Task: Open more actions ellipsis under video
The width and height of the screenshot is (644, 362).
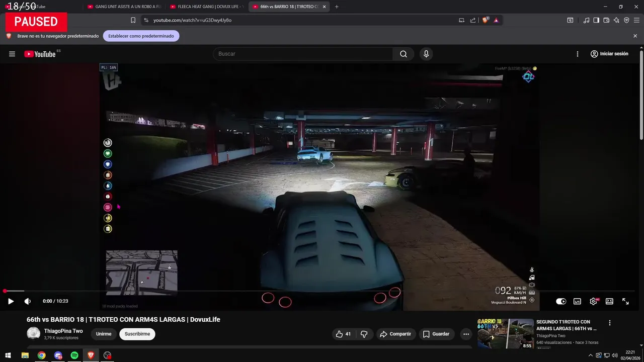Action: [x=466, y=334]
